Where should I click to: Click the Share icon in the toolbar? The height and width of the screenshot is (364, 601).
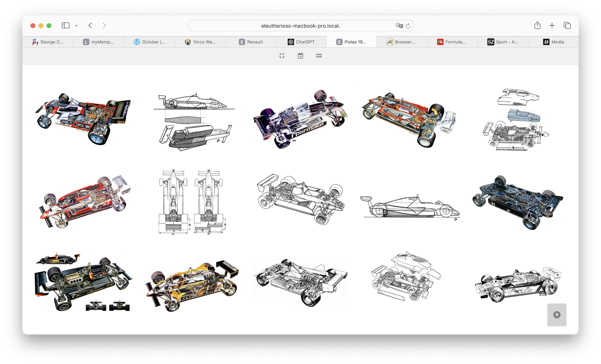tap(537, 26)
